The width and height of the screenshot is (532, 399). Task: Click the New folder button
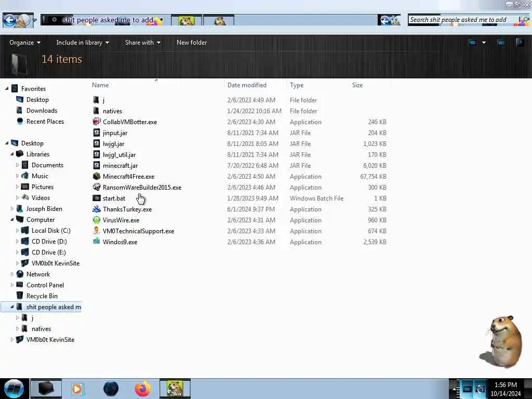pyautogui.click(x=192, y=43)
